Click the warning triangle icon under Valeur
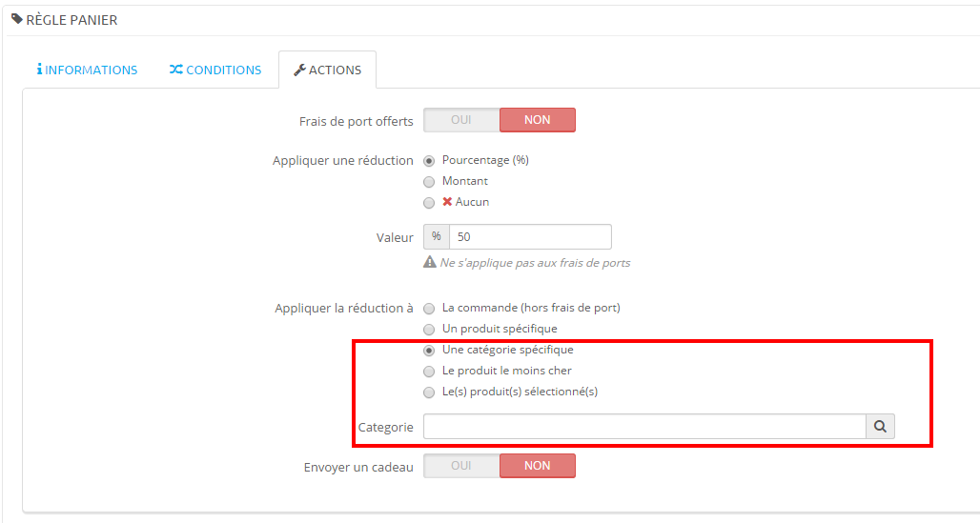 (430, 262)
